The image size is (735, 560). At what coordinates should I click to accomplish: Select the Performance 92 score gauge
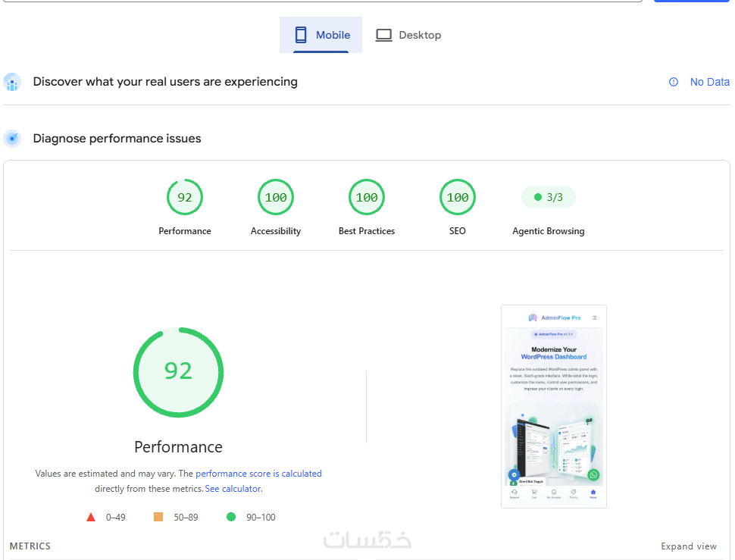(185, 197)
